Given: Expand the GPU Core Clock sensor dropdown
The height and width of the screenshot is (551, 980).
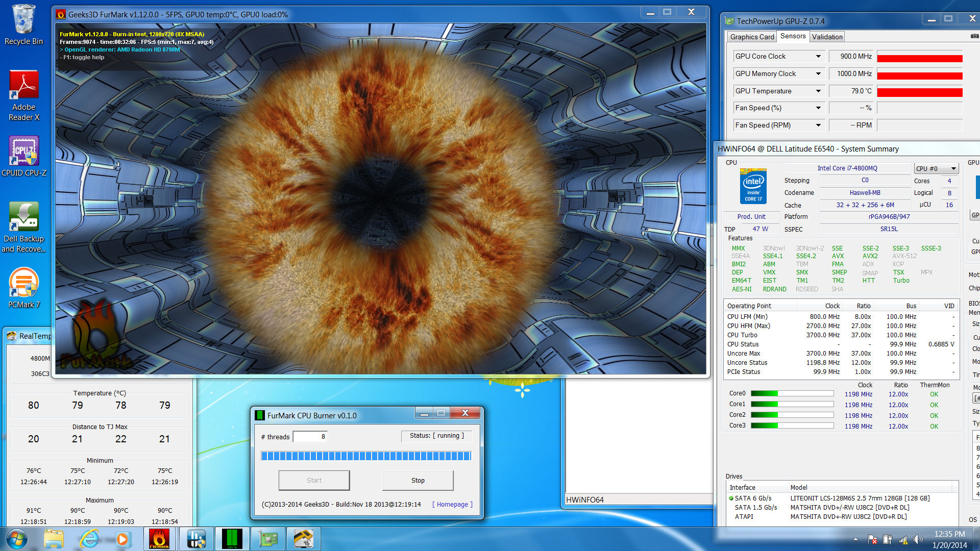Looking at the screenshot, I should (818, 57).
